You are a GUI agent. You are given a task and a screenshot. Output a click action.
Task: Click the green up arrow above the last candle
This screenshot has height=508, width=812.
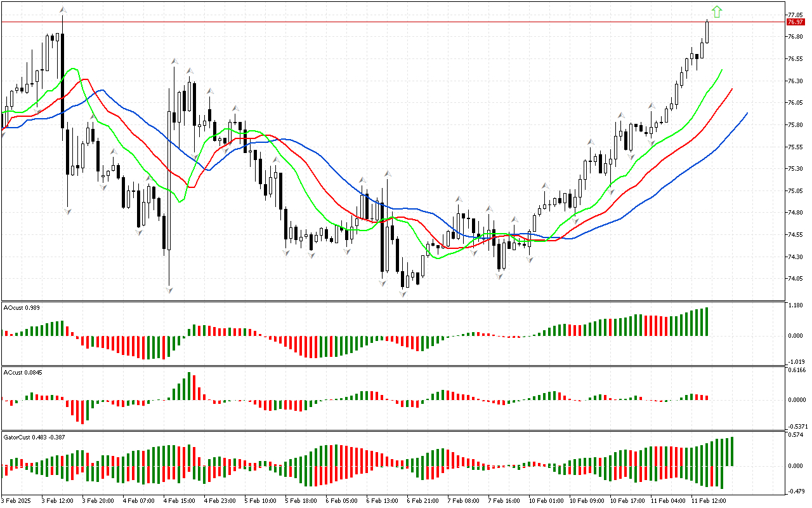coord(717,11)
